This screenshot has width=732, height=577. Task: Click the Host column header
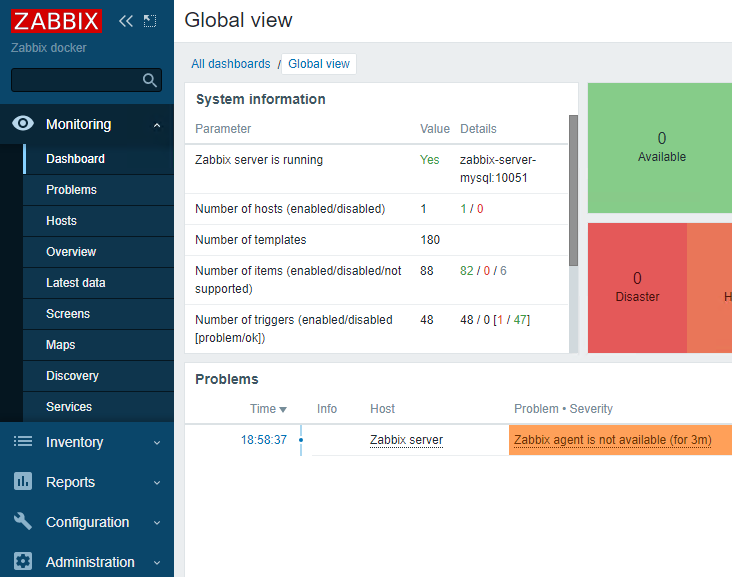tap(382, 409)
